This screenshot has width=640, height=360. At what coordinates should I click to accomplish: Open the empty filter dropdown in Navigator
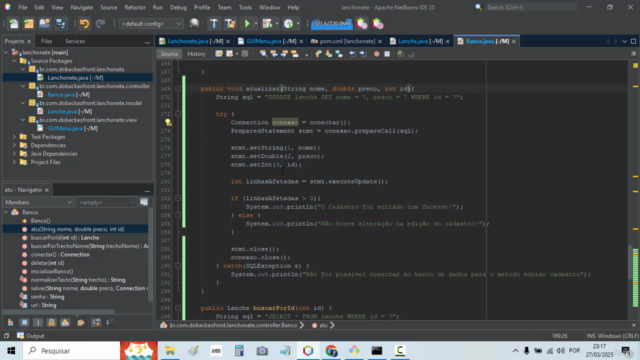point(107,202)
